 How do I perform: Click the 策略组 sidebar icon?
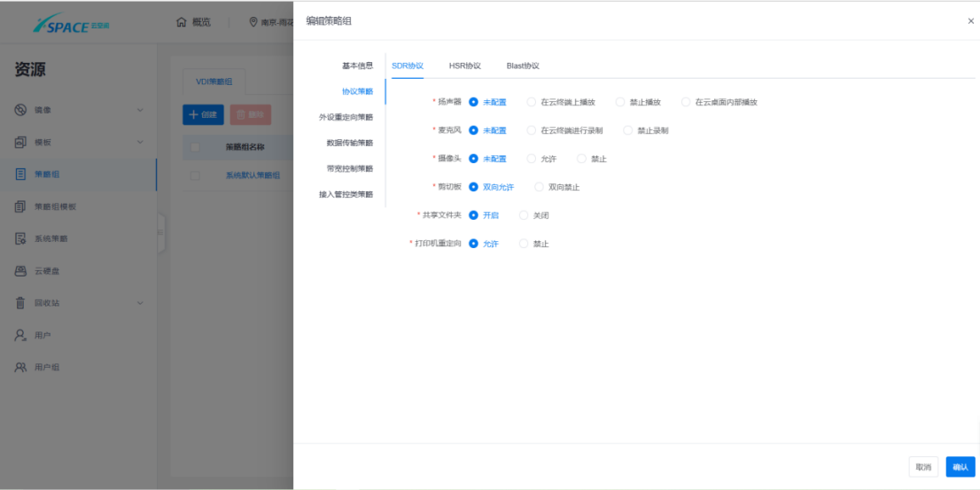click(20, 175)
